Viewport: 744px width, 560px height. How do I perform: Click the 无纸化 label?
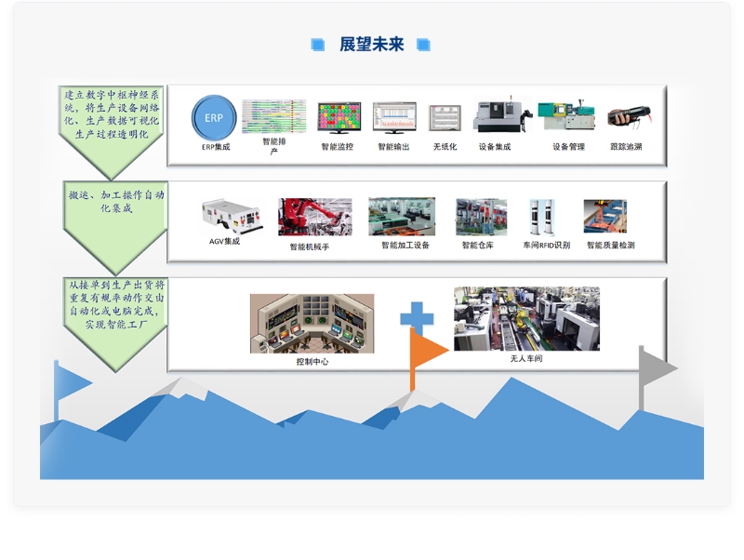445,147
